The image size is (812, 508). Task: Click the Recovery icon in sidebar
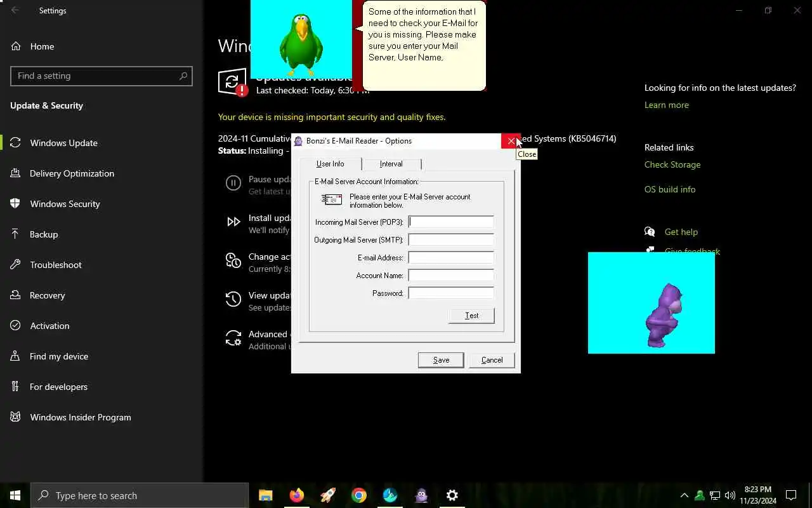15,295
